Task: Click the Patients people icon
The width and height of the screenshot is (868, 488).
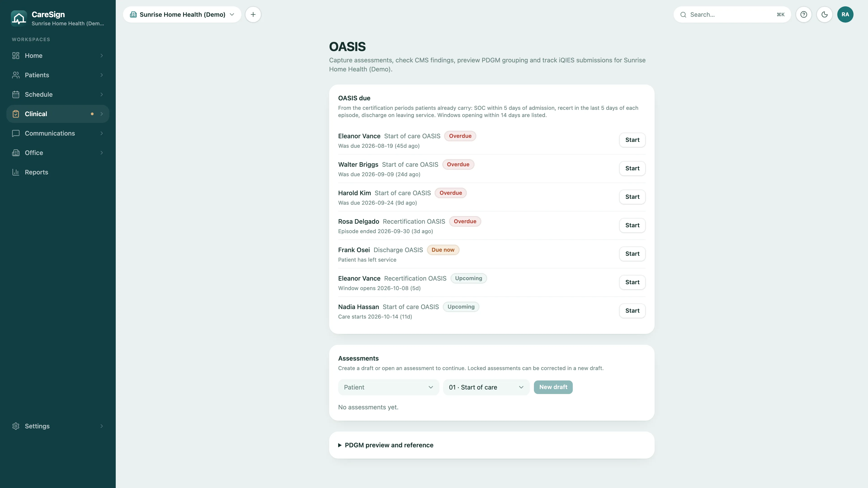Action: (16, 75)
